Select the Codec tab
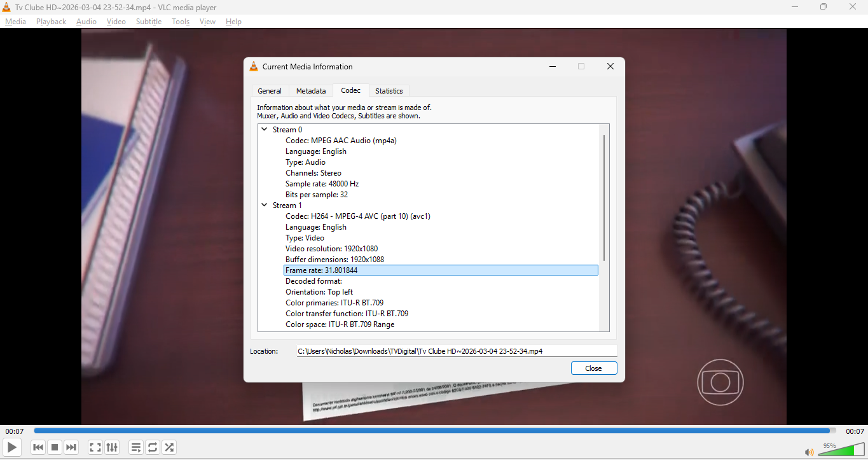This screenshot has width=868, height=460. tap(350, 90)
